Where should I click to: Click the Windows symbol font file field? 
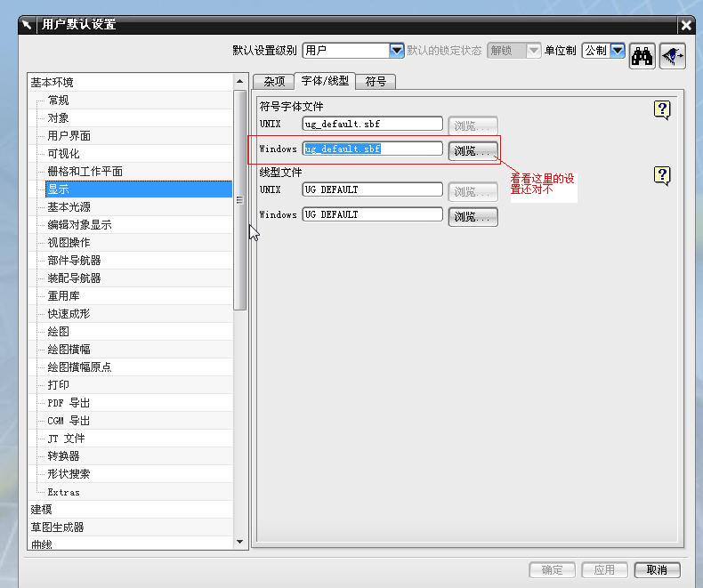(373, 149)
